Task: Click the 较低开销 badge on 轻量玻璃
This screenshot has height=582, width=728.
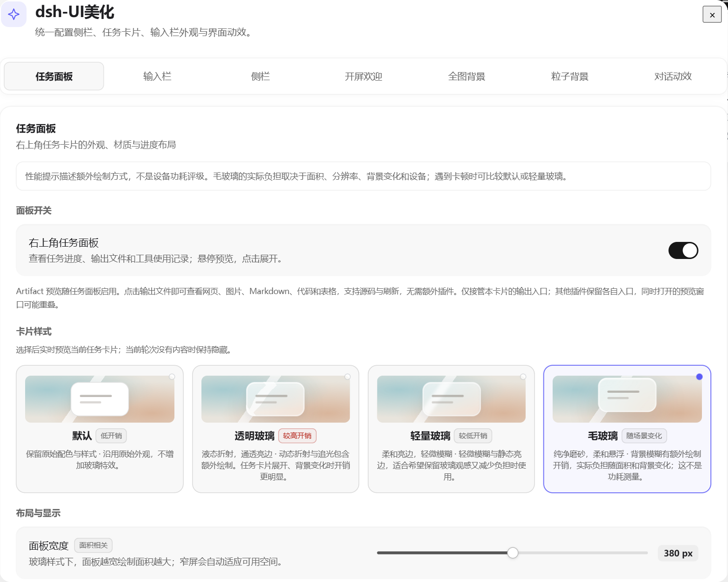Action: pos(473,436)
